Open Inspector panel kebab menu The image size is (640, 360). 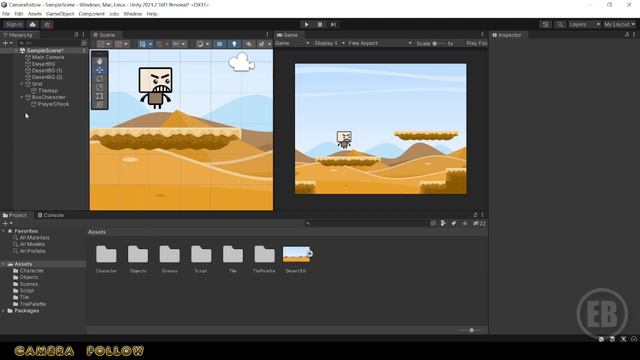coord(633,35)
